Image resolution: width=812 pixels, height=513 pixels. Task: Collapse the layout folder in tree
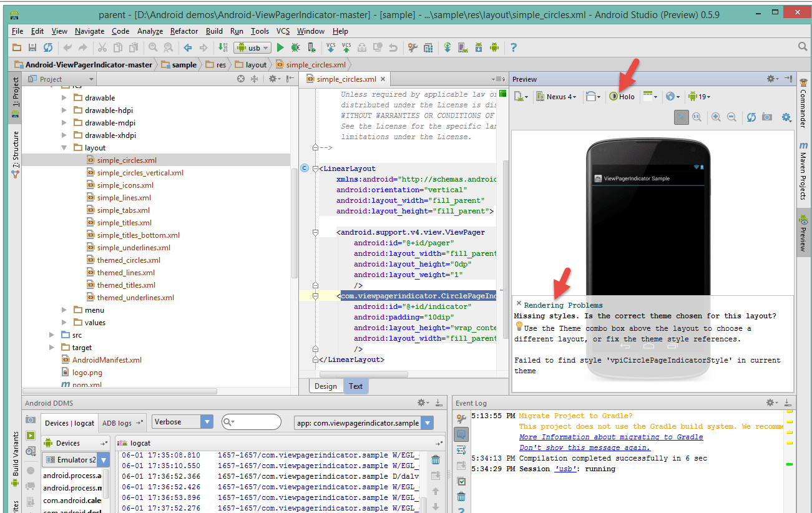click(64, 148)
